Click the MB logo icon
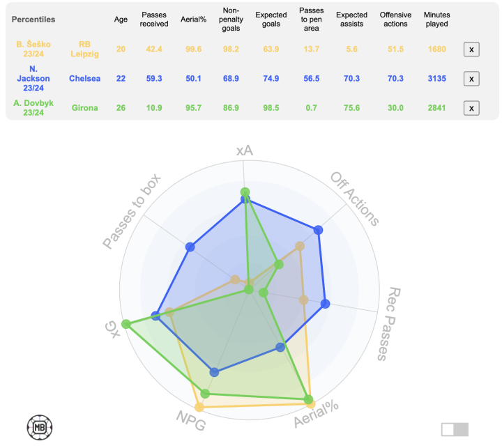 40,426
